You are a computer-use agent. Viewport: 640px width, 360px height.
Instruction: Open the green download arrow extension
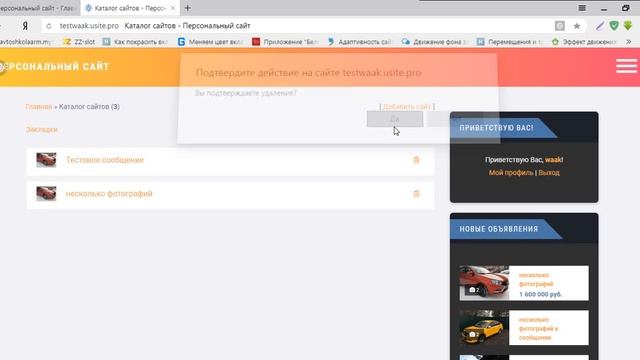628,26
